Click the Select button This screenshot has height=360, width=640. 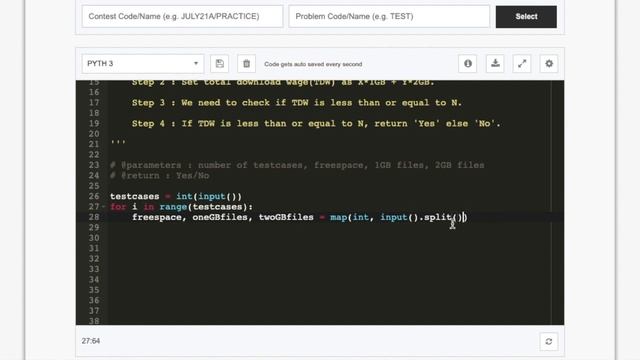coord(526,17)
